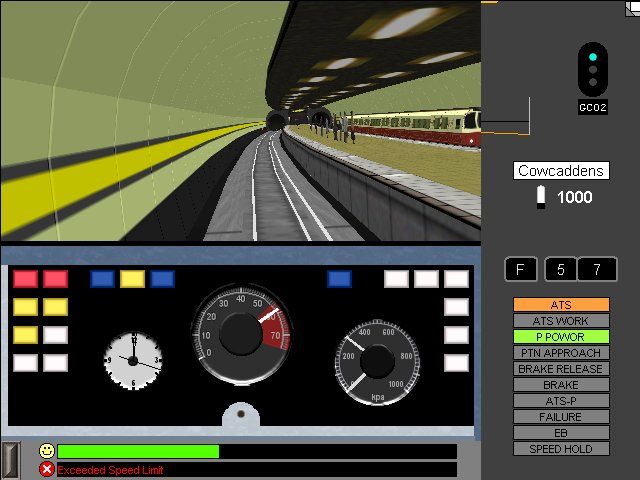Click the Cowcaddens station name label
The width and height of the screenshot is (640, 480).
561,171
